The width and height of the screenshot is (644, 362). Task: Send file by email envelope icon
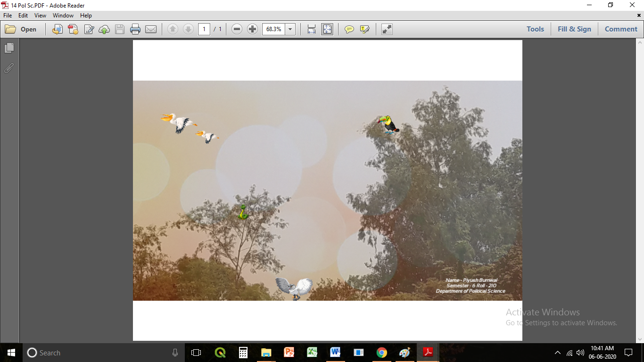[151, 29]
